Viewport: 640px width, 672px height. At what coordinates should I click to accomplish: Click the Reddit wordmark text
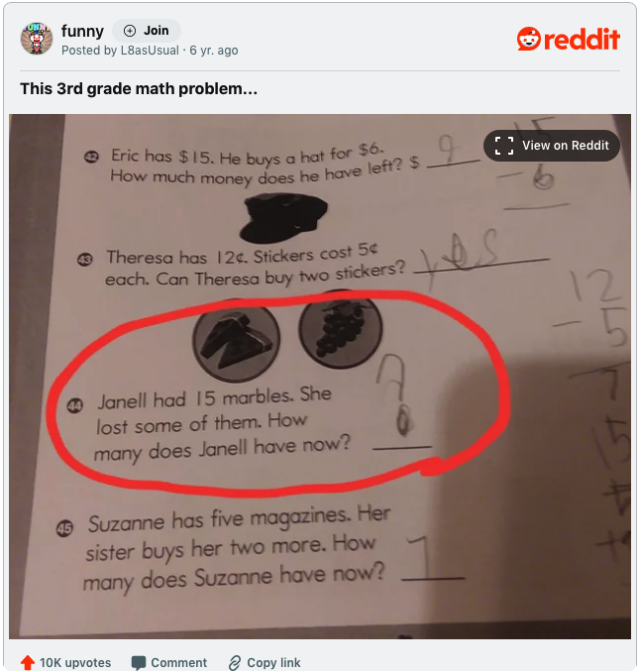click(x=582, y=40)
